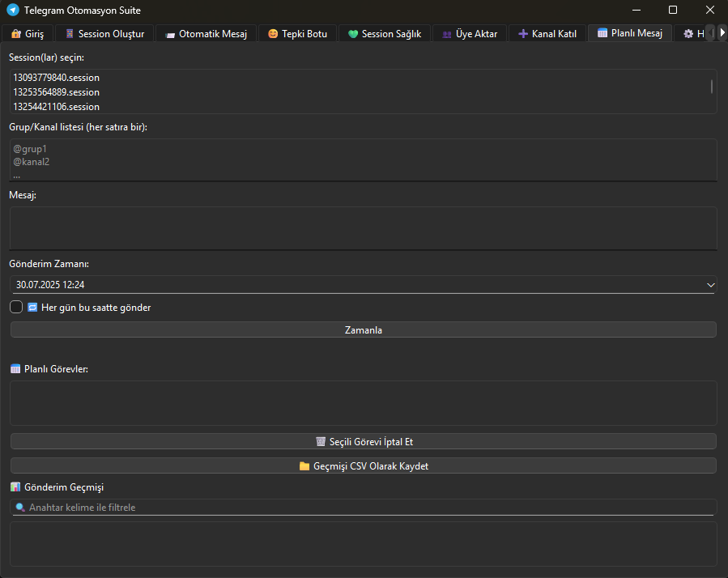The height and width of the screenshot is (578, 728).
Task: Click the Session(lar) seçin label
Action: (46, 57)
